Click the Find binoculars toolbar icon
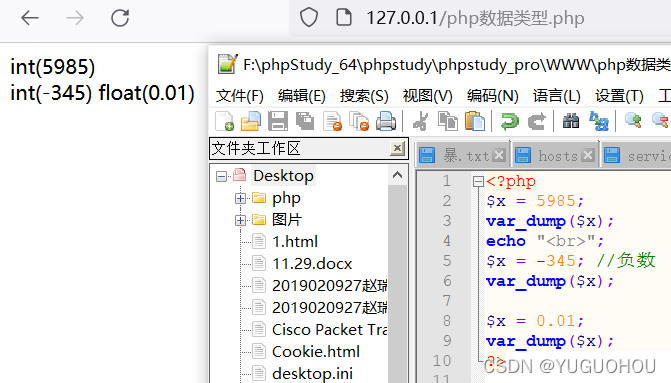 point(571,121)
